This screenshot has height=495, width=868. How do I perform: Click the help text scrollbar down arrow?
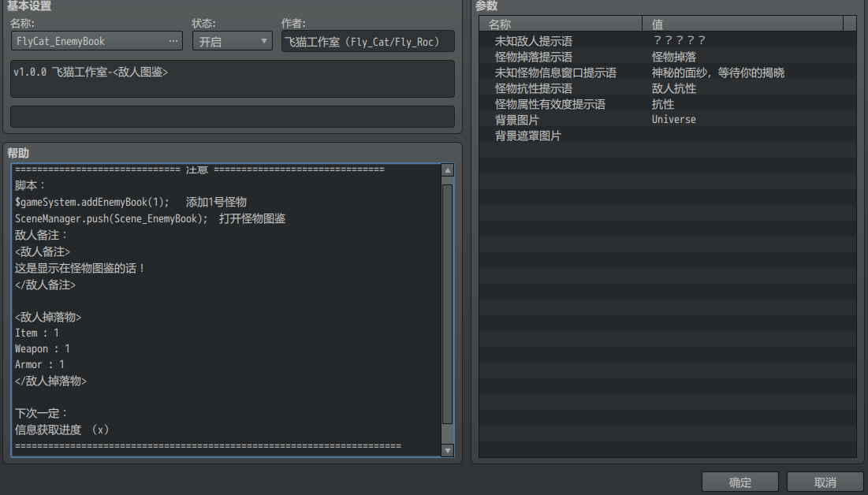click(x=448, y=451)
